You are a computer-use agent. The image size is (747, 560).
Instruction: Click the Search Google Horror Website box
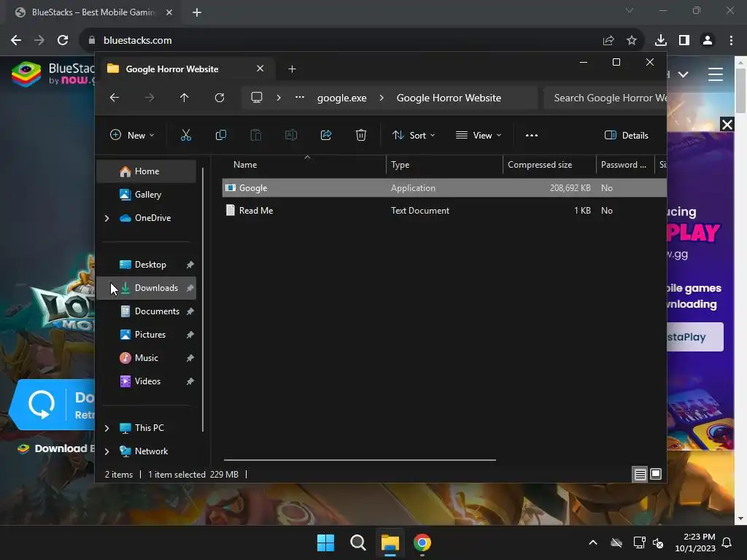(605, 98)
